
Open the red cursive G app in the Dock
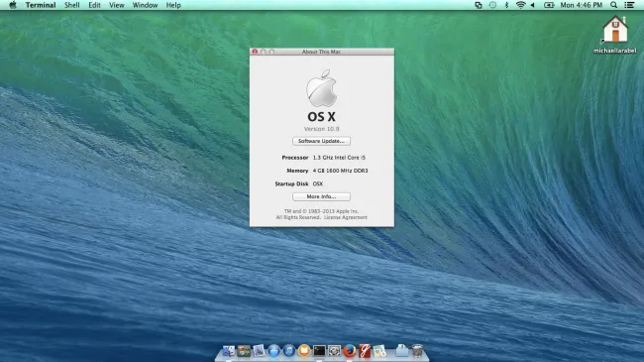(x=365, y=351)
